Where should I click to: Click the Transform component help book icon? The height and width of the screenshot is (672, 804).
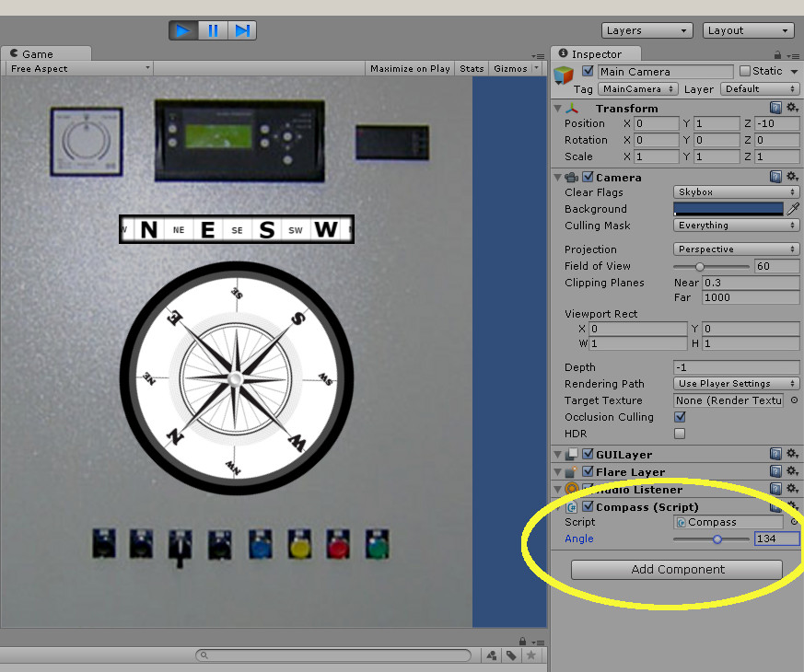click(x=775, y=108)
